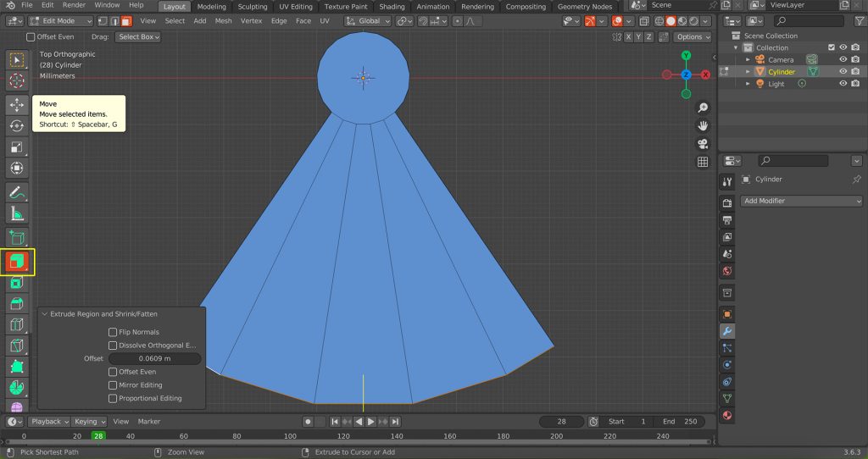
Task: Select the Select Box tool icon
Action: click(x=17, y=60)
